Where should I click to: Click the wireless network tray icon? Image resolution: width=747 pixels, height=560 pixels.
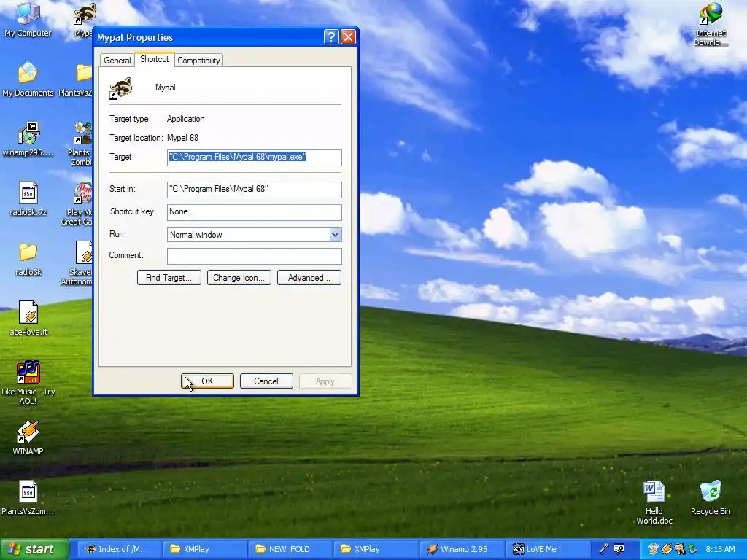click(x=653, y=549)
